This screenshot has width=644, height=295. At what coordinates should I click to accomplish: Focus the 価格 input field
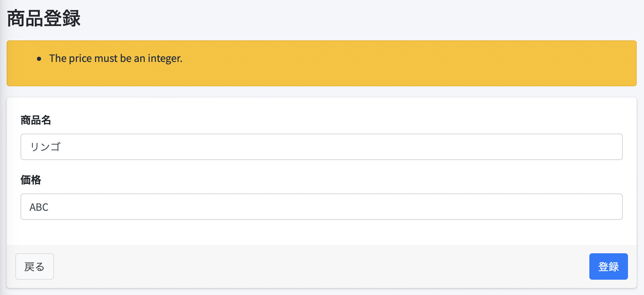click(x=321, y=207)
